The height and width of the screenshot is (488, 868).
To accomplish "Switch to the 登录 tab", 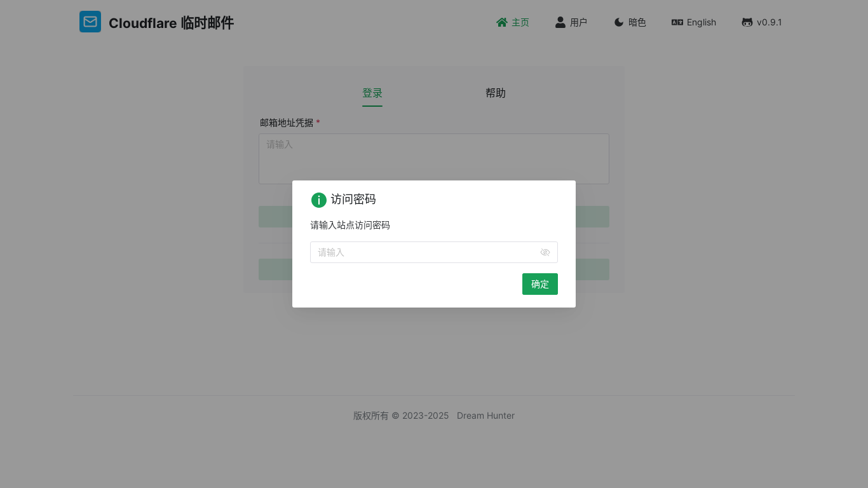I will click(x=372, y=93).
